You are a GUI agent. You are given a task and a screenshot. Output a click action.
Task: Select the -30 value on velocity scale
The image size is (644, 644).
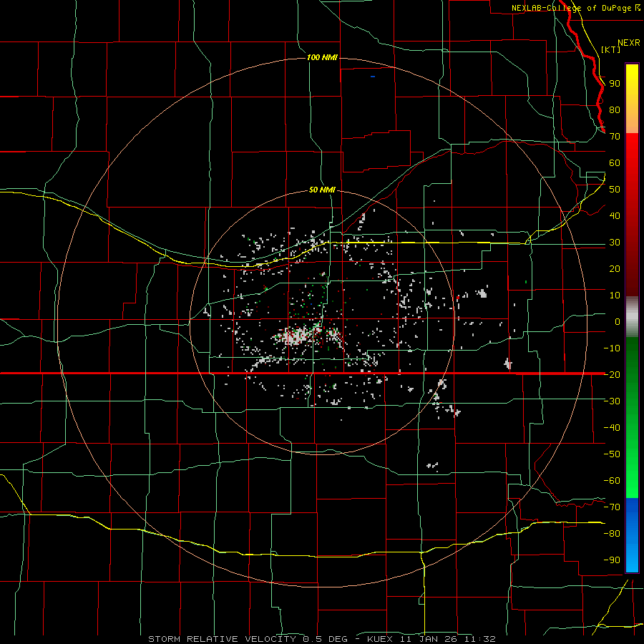coord(612,401)
